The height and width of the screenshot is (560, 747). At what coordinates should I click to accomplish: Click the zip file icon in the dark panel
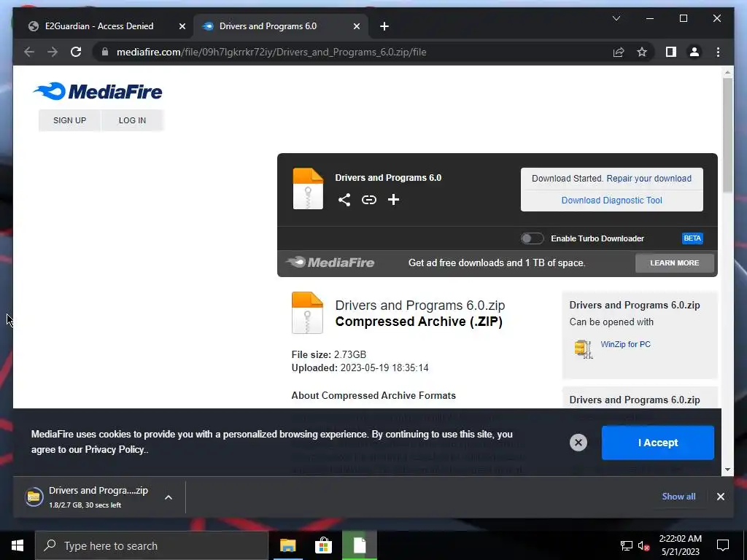click(x=308, y=189)
